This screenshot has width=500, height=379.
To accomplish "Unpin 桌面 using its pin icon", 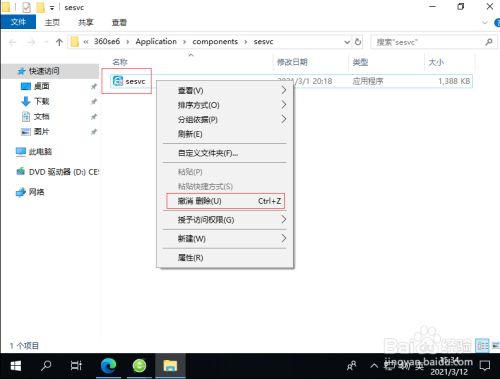I will [94, 86].
